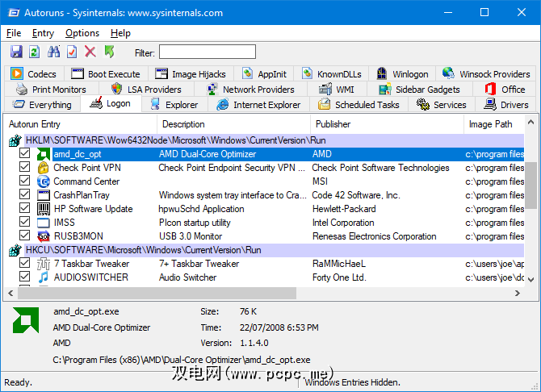Click the Find binoculars icon
This screenshot has width=541, height=392.
tap(54, 52)
